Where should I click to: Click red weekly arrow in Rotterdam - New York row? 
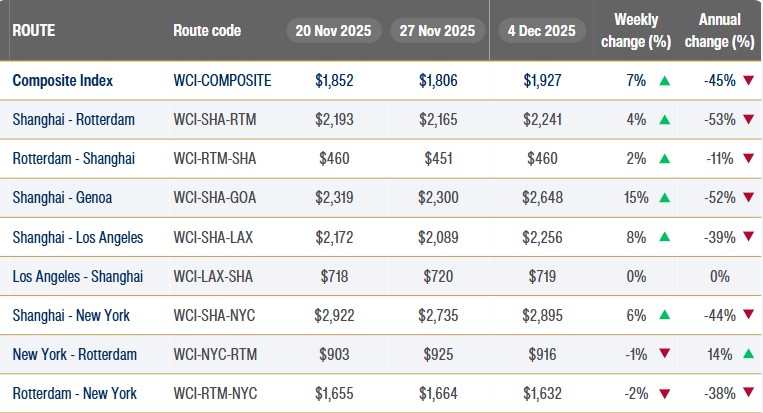tap(663, 393)
